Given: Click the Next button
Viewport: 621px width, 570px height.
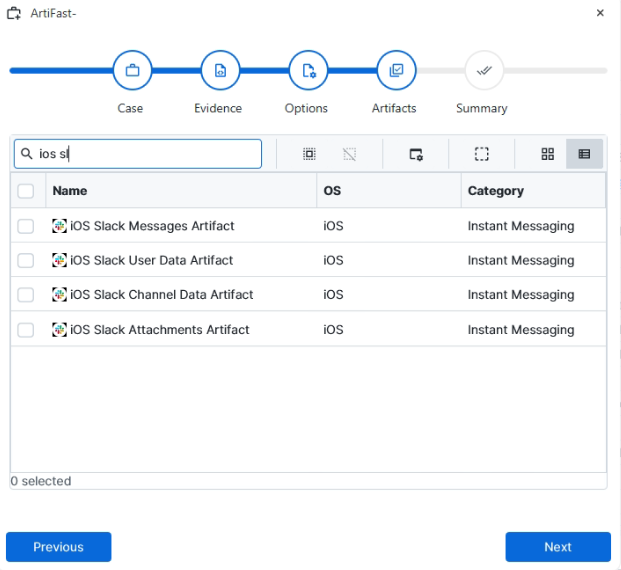Looking at the screenshot, I should point(558,547).
